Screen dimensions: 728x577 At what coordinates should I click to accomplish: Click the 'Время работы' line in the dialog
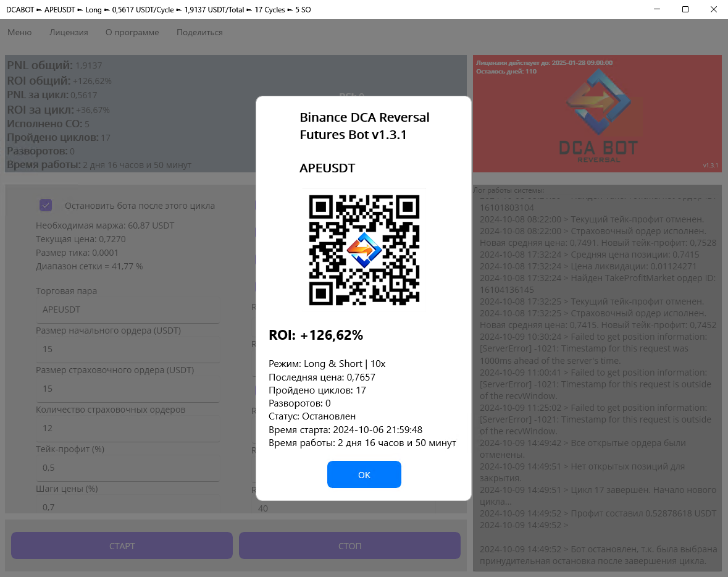(362, 443)
